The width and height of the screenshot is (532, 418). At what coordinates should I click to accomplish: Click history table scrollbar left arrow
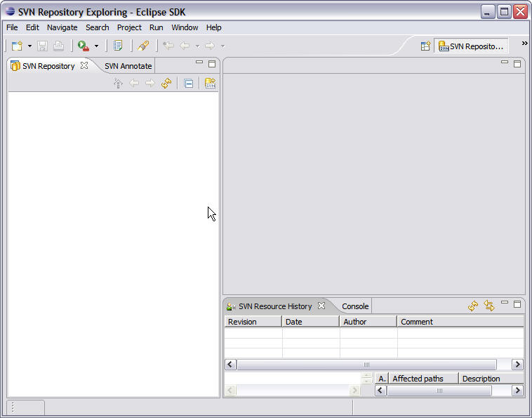[x=230, y=365]
